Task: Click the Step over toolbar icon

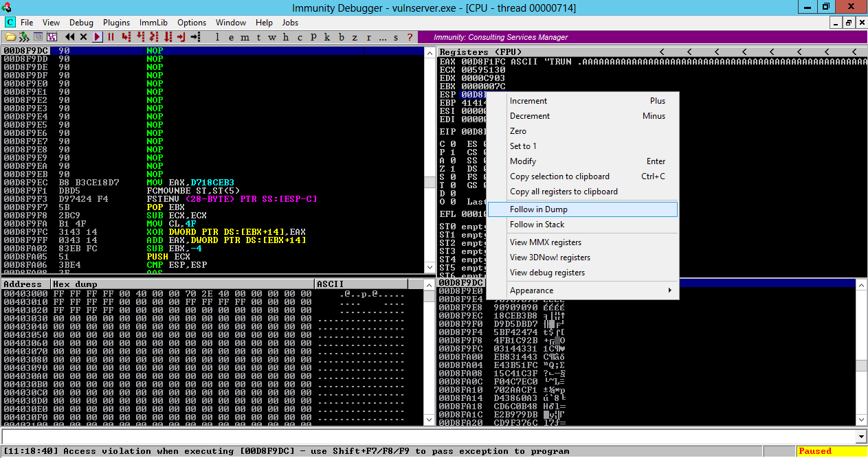Action: click(140, 37)
